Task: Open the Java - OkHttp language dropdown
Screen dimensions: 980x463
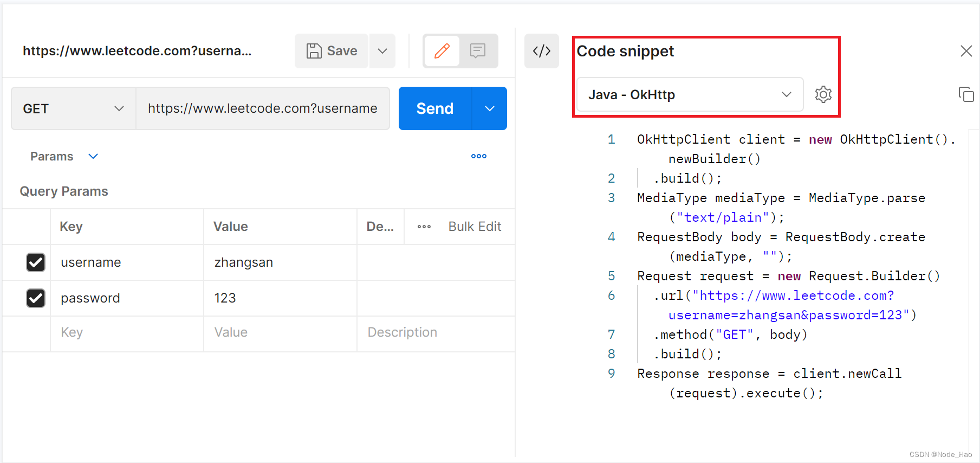Action: pos(690,94)
